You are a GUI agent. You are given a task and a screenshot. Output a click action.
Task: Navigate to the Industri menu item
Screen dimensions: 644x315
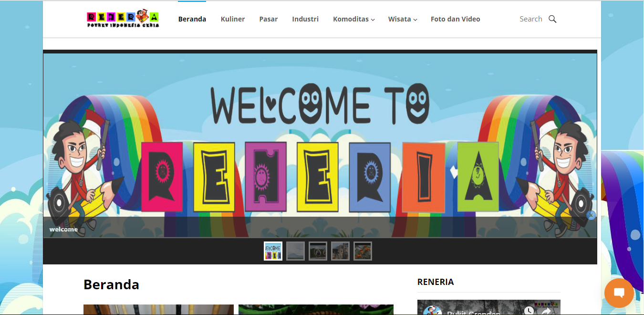[305, 19]
